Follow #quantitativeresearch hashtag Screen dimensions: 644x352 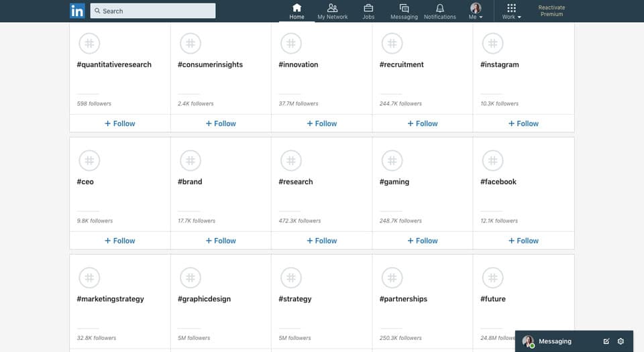coord(120,123)
